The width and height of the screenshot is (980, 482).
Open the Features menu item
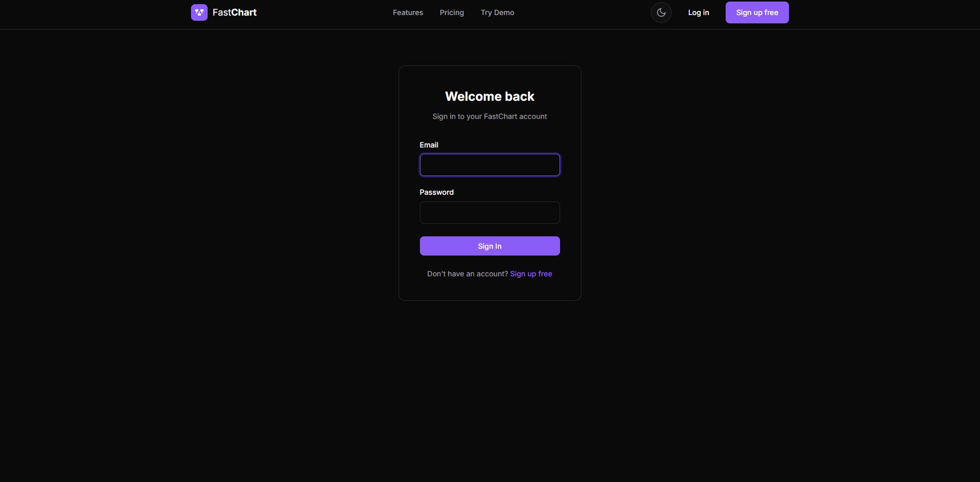(x=407, y=12)
